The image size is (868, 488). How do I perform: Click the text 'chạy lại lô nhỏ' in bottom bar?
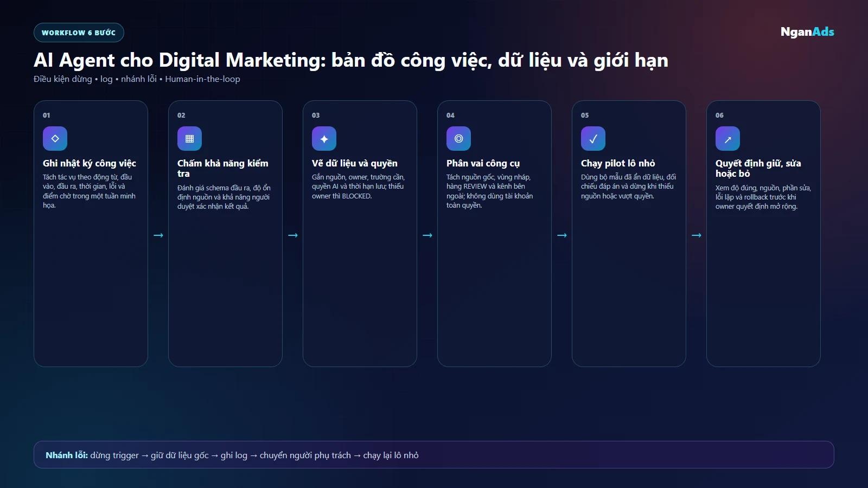pos(391,455)
